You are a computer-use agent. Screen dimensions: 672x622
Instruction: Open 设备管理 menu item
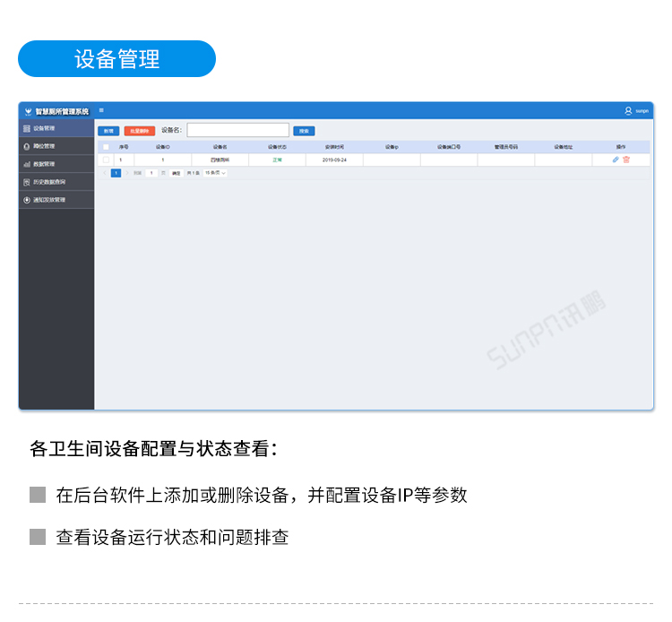click(56, 128)
